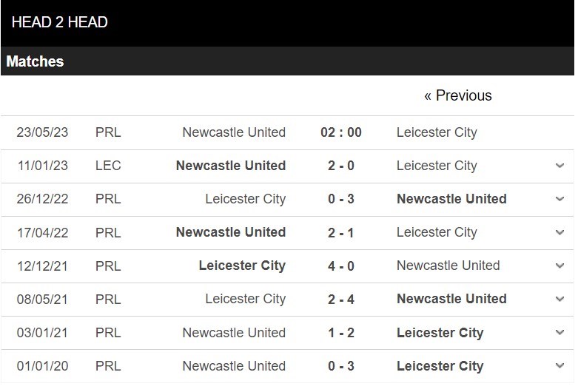578x392 pixels.
Task: Expand the 12/12/21 match row chevron
Action: point(559,266)
